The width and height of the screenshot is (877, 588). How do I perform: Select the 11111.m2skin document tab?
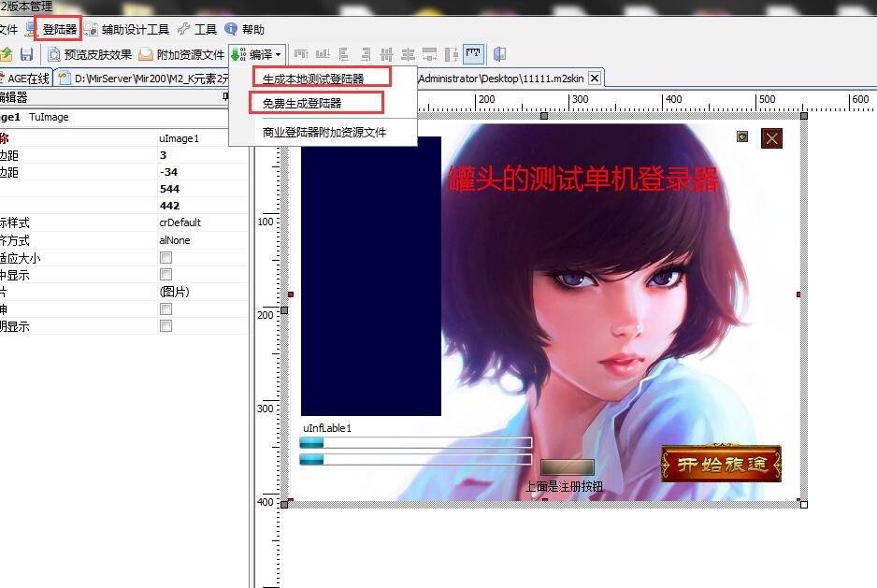tap(500, 79)
